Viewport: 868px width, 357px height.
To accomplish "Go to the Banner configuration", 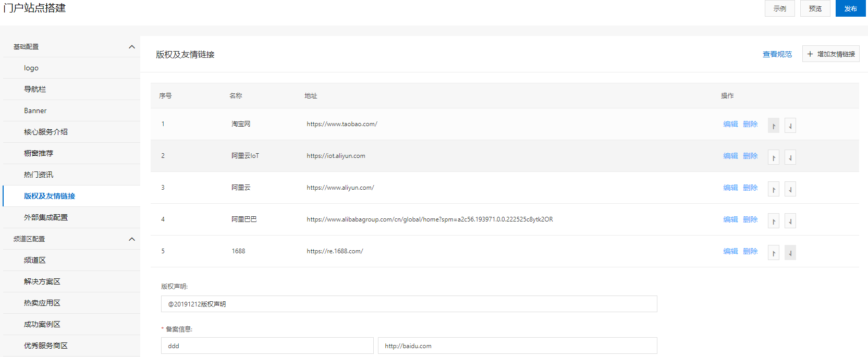I will pyautogui.click(x=71, y=110).
